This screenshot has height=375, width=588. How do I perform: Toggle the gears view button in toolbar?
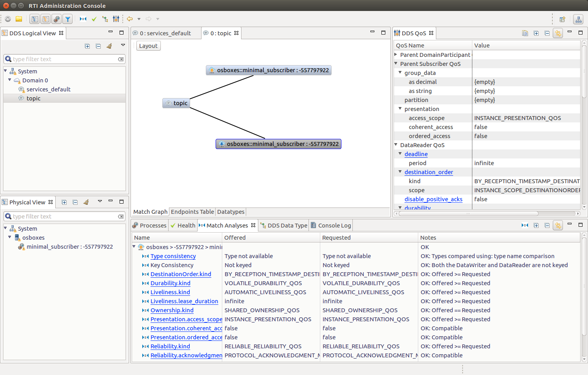[x=57, y=19]
